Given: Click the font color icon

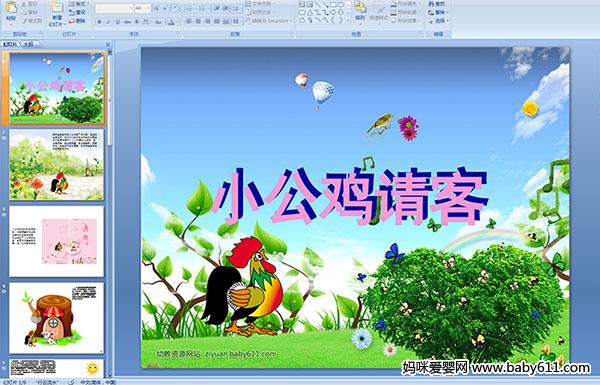Looking at the screenshot, I should pyautogui.click(x=172, y=22).
